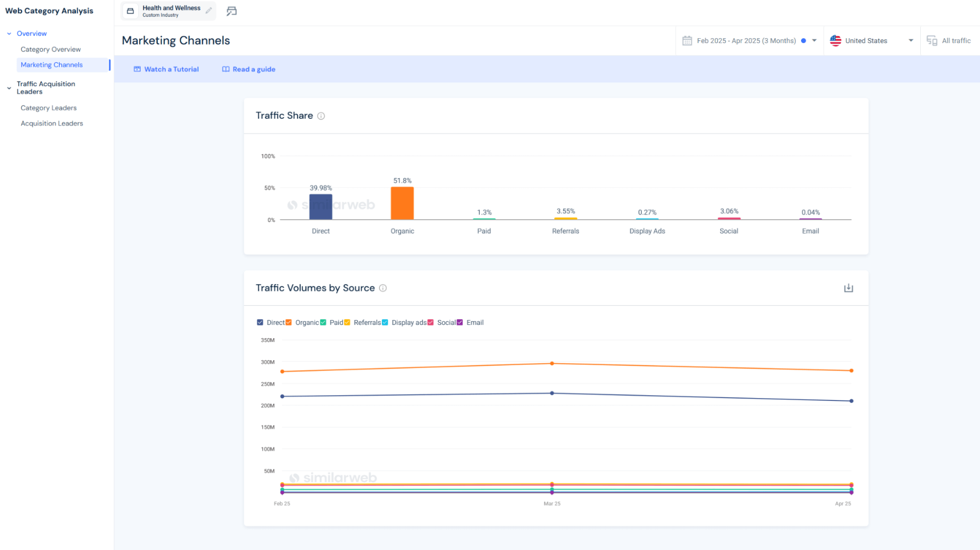Screen dimensions: 980x550
Task: Click Organic data point for Mar 25
Action: tap(552, 364)
